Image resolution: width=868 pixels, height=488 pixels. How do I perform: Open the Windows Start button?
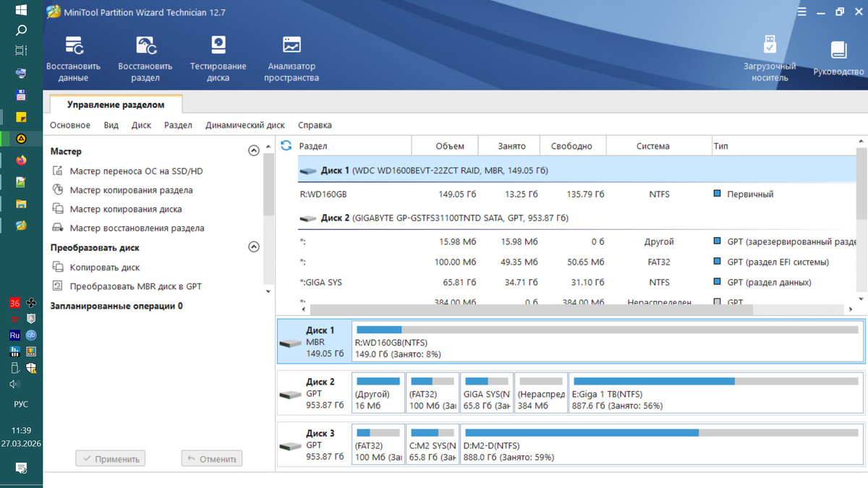pyautogui.click(x=21, y=10)
